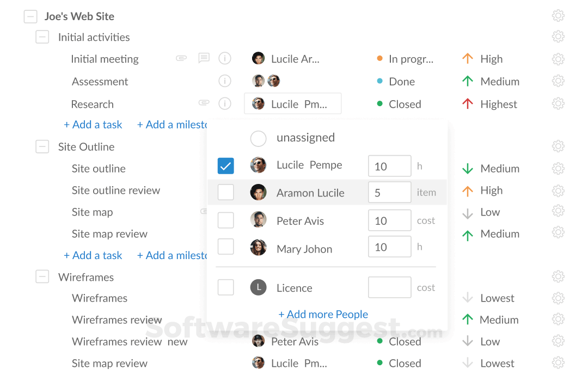This screenshot has width=588, height=381.
Task: Click the High priority arrow on Initial meeting
Action: point(468,58)
